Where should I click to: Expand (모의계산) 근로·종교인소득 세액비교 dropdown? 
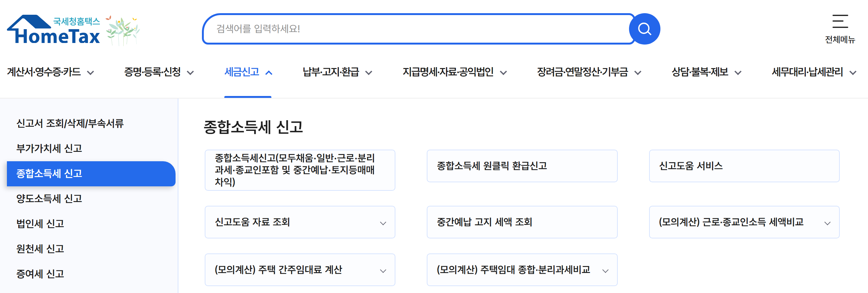coord(744,222)
